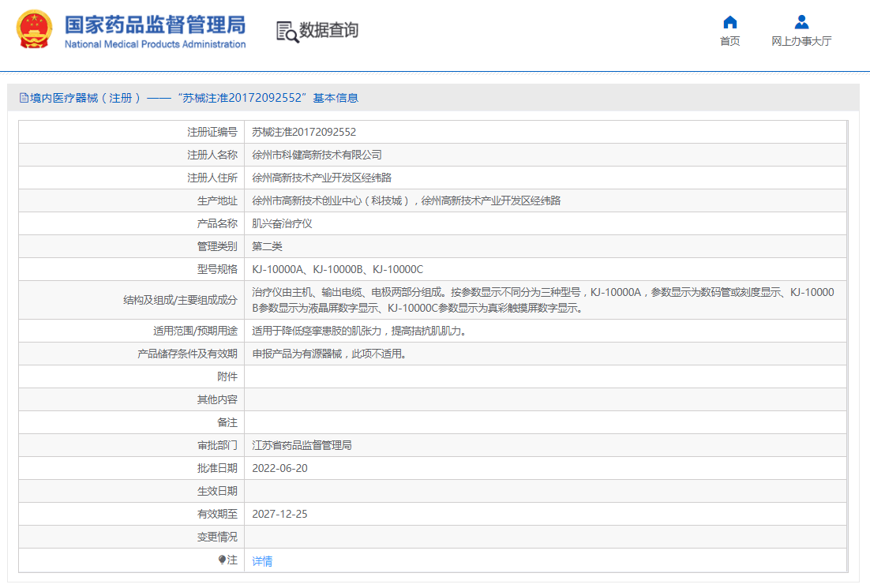Click the 注册证编号 value 苏械注准20172092552

click(303, 132)
